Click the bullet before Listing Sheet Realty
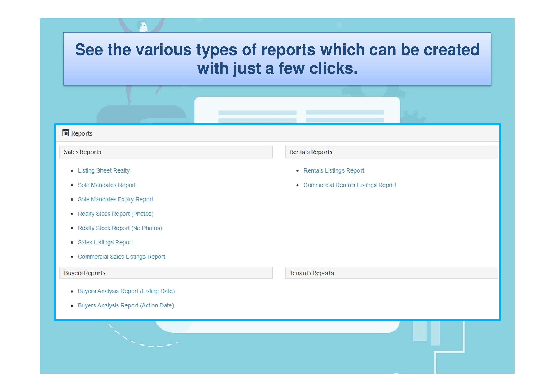Image resolution: width=555 pixels, height=392 pixels. 72,171
